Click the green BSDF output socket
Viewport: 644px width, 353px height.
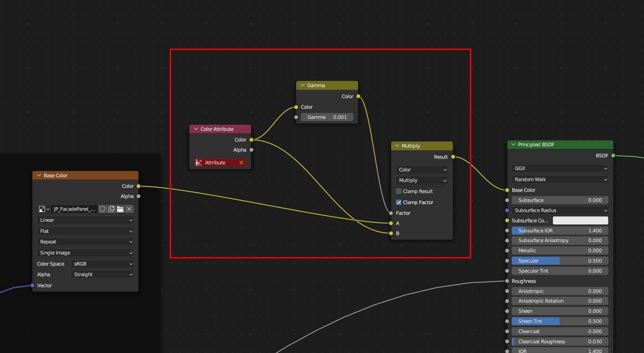tap(613, 156)
